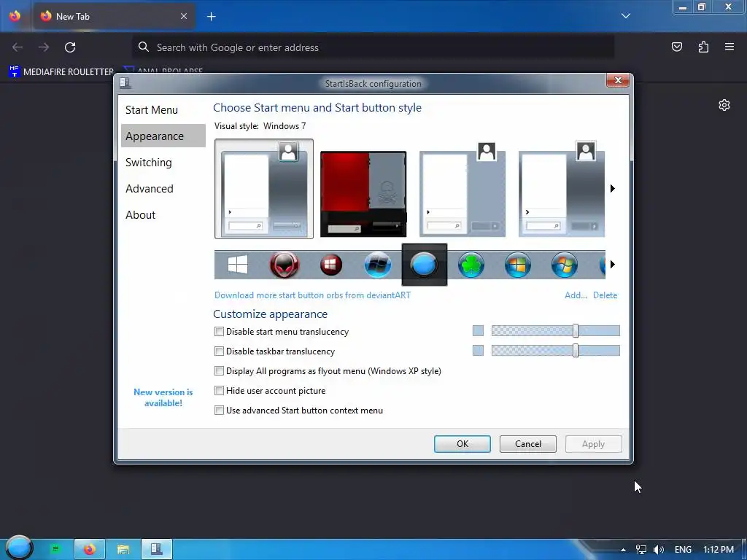Show more start orbs arrow
The height and width of the screenshot is (560, 747).
click(x=613, y=264)
